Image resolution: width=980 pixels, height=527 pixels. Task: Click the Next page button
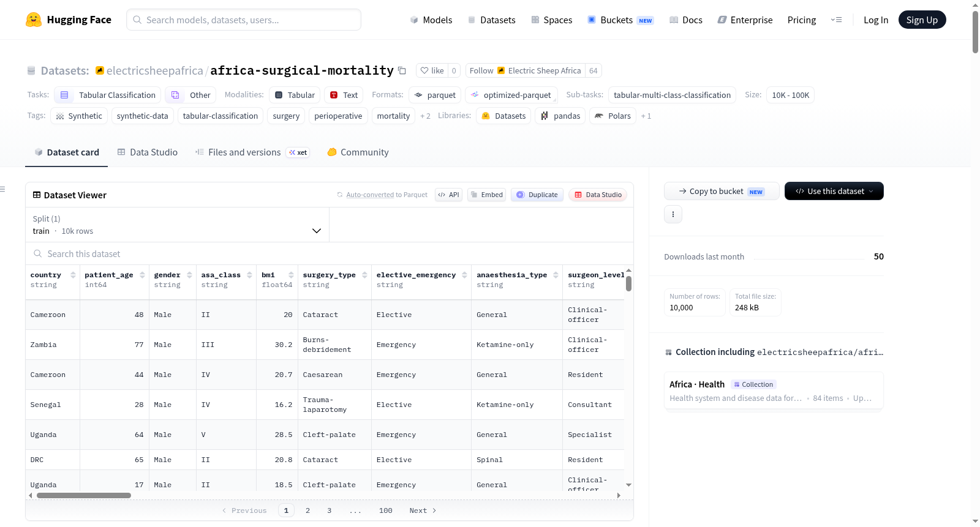423,510
